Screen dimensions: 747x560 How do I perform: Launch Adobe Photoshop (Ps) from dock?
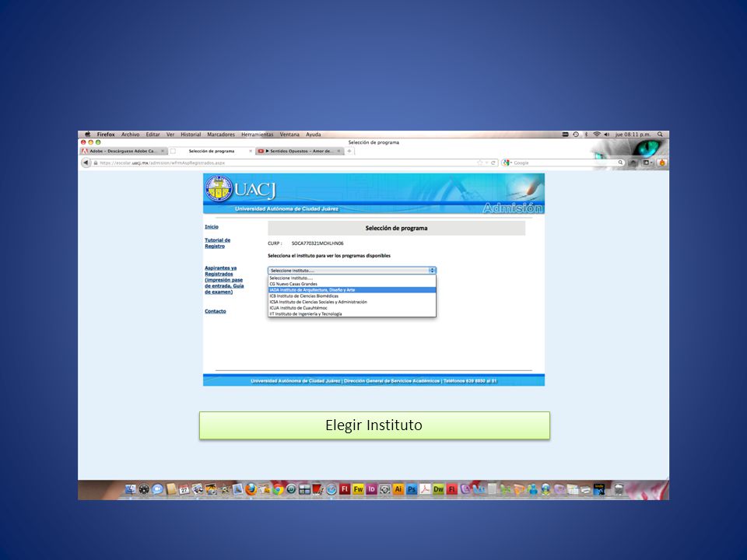(412, 489)
